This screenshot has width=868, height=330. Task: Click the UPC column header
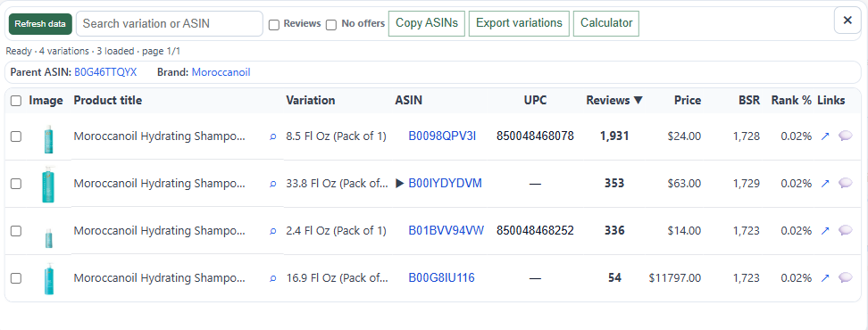[x=535, y=101]
